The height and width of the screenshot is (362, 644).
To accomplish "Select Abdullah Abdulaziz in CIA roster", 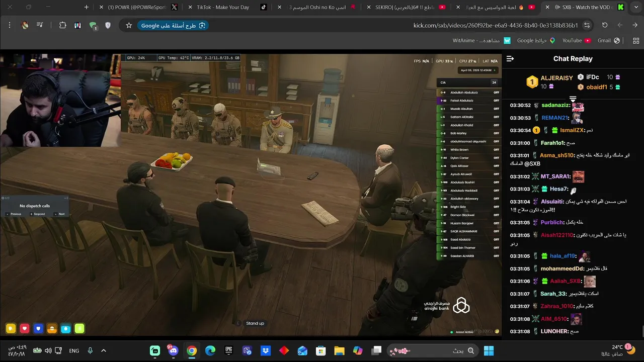I will pos(469,93).
